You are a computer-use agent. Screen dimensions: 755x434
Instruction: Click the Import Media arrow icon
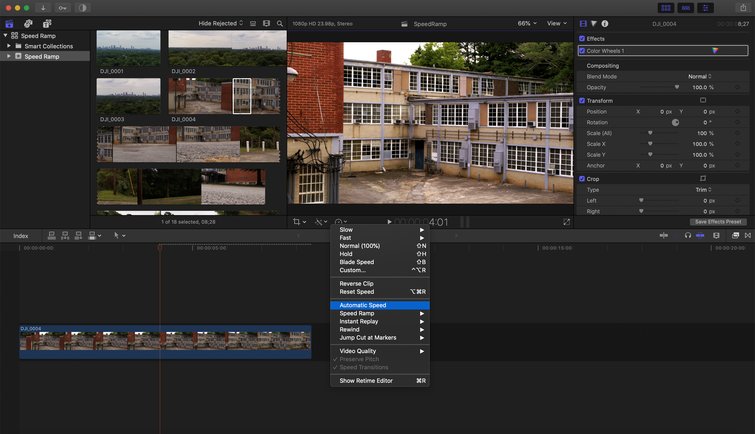[43, 7]
